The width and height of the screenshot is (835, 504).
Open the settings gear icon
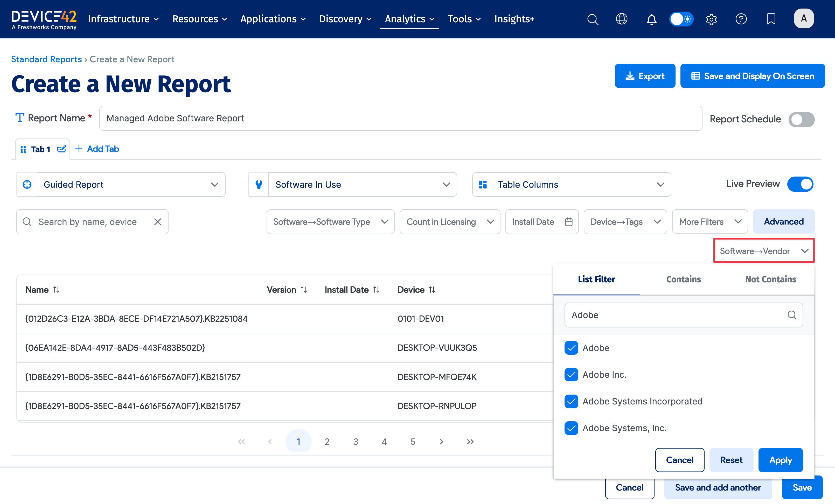click(712, 19)
